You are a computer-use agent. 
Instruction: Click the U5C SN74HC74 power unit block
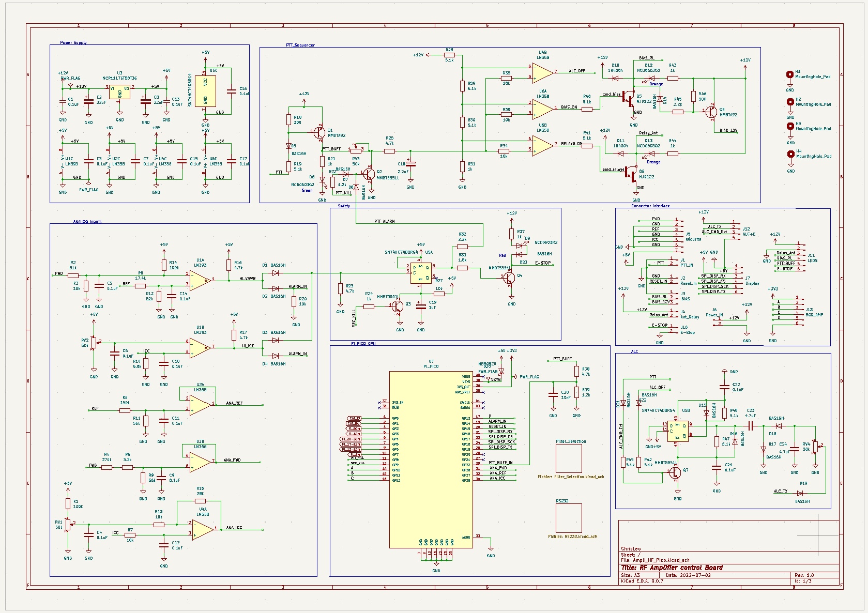206,90
